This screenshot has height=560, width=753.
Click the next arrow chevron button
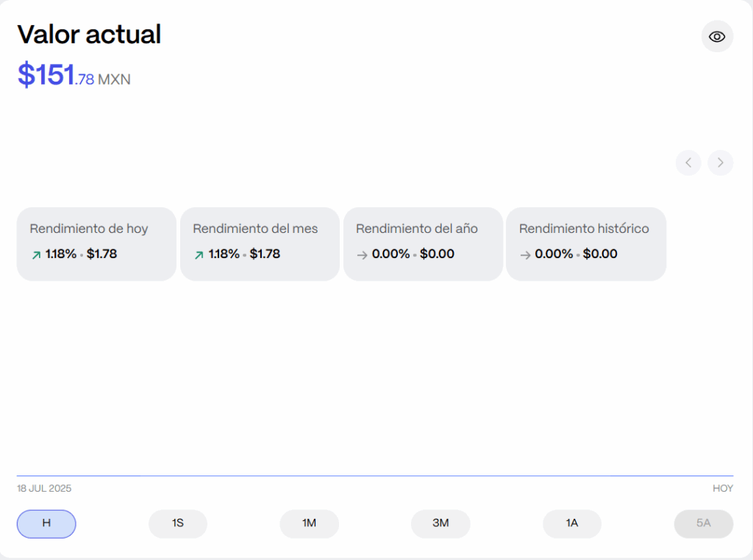tap(721, 162)
